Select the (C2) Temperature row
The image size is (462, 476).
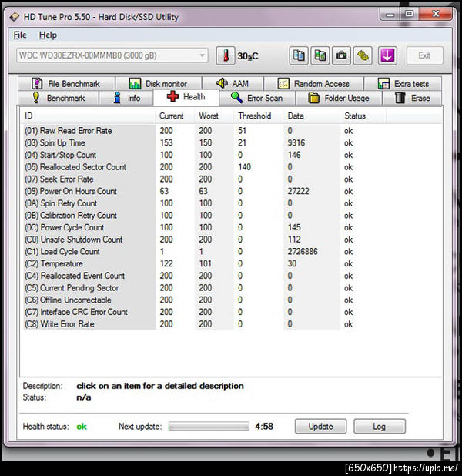click(233, 264)
